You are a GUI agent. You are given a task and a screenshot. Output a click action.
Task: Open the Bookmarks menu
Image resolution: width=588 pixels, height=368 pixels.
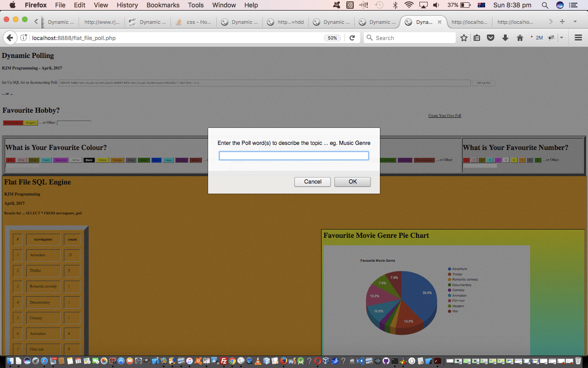tap(163, 5)
